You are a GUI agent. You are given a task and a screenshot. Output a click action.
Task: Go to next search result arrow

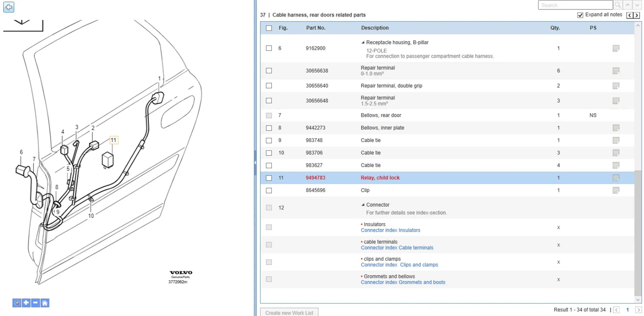point(637,5)
